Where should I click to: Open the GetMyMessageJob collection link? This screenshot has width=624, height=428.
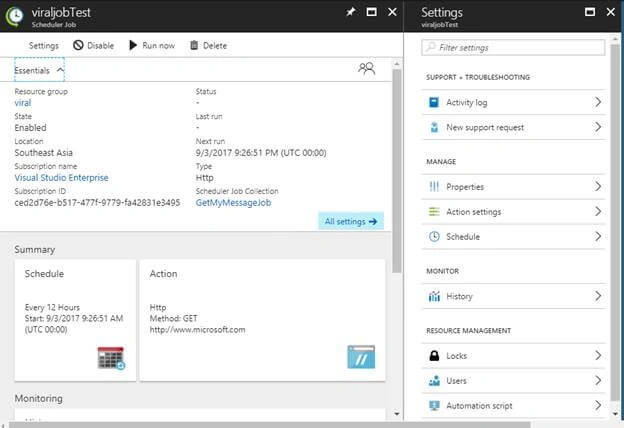click(x=233, y=203)
